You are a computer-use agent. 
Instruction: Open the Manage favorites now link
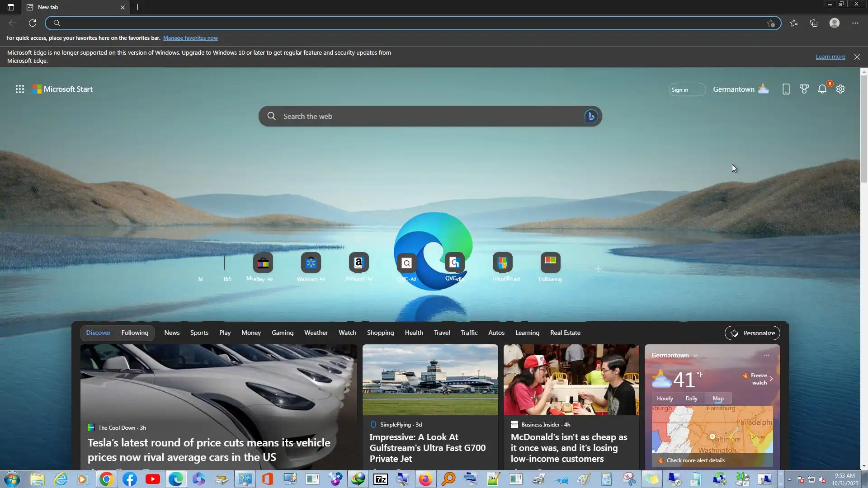[x=190, y=38]
